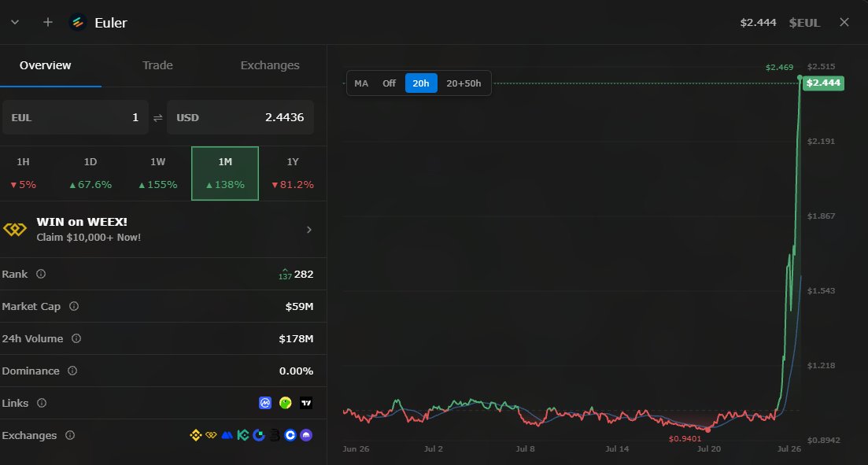Image resolution: width=868 pixels, height=465 pixels.
Task: Click the swap currencies arrows icon
Action: (x=157, y=117)
